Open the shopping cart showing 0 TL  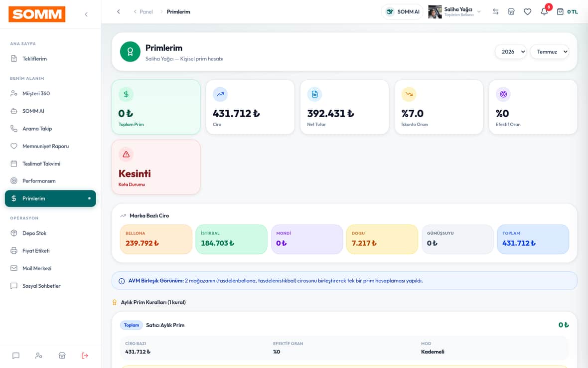(567, 11)
